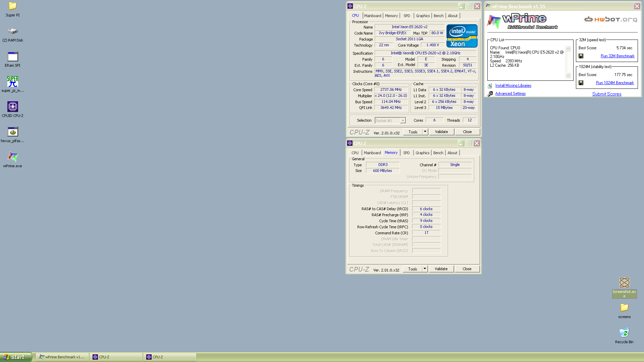Click the Channel # value Single
The height and width of the screenshot is (362, 644).
(455, 165)
